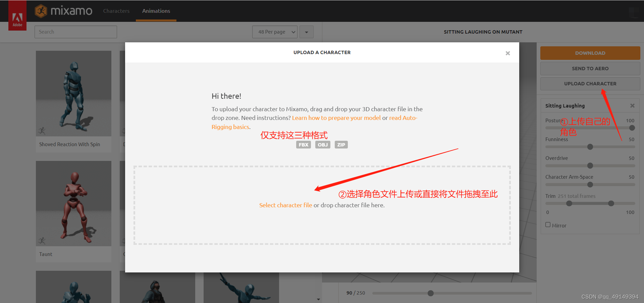Screen dimensions: 644x303
Task: Click the Hi there! heading
Action: (226, 96)
